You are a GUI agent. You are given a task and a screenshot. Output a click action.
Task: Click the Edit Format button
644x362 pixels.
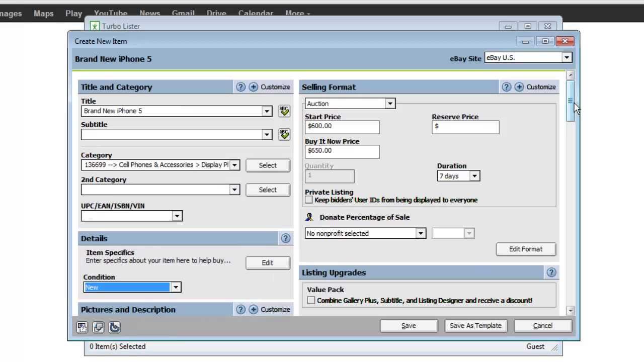pyautogui.click(x=526, y=249)
